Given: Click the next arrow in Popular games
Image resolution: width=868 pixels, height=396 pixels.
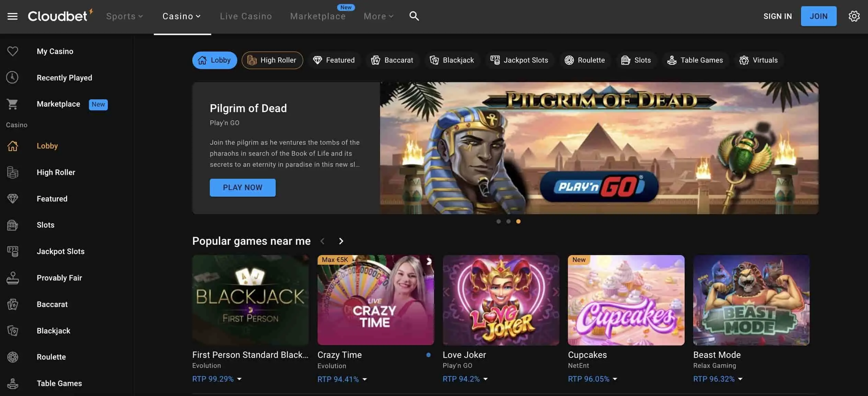Looking at the screenshot, I should point(341,240).
